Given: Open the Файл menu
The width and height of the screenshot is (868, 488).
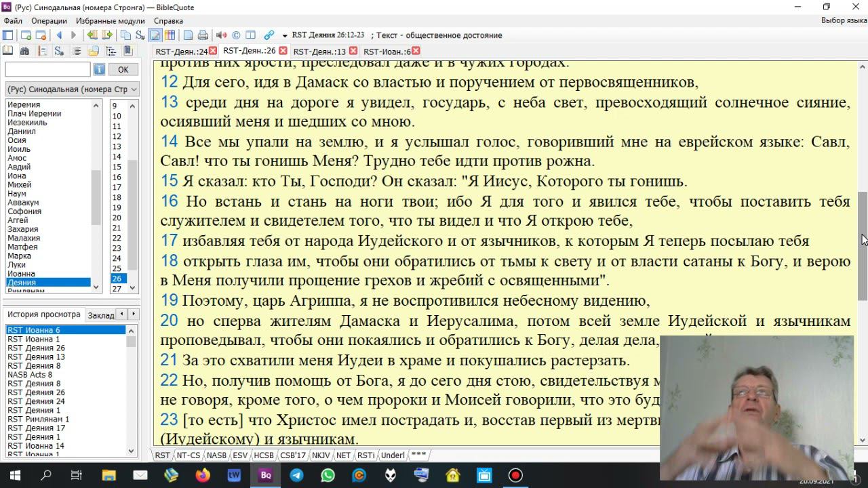Looking at the screenshot, I should coord(13,21).
